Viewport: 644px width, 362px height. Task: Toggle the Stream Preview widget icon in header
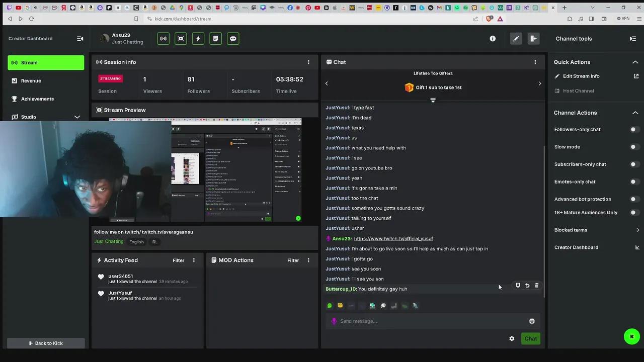point(181,39)
